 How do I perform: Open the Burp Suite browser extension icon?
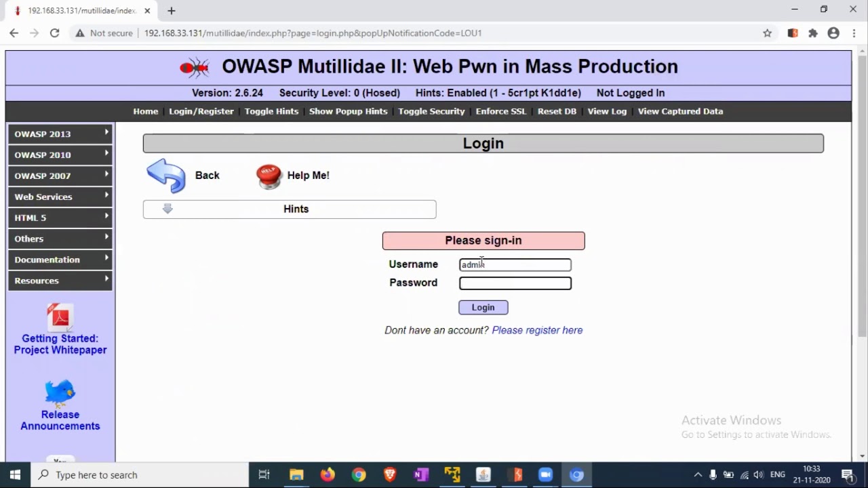pyautogui.click(x=793, y=33)
